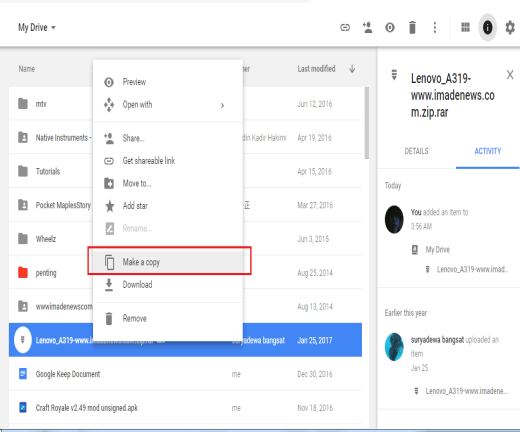Expand the My Drive dropdown
The width and height of the screenshot is (520, 432).
point(37,27)
